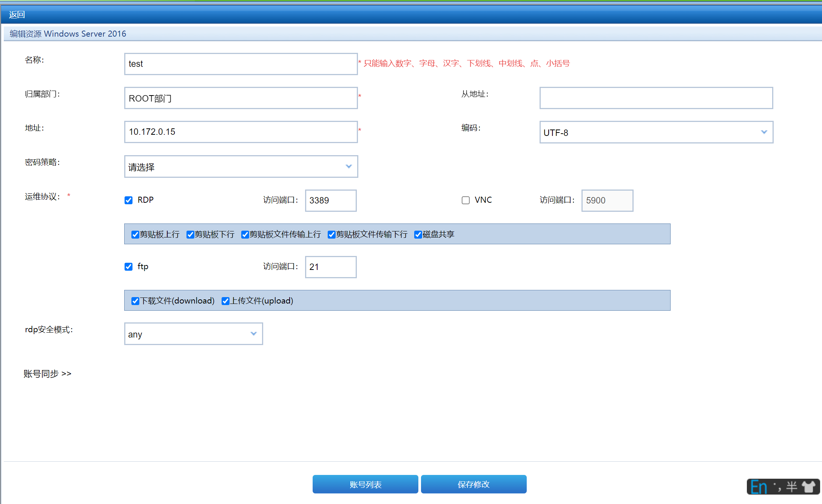The height and width of the screenshot is (504, 822).
Task: Uncheck the ftp protocol checkbox
Action: point(129,267)
